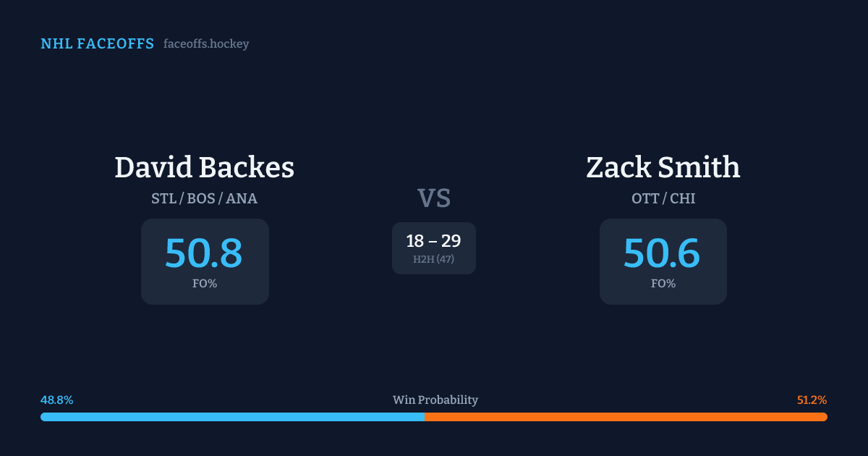The width and height of the screenshot is (868, 456).
Task: Click the orange segment of probability bar
Action: point(626,417)
